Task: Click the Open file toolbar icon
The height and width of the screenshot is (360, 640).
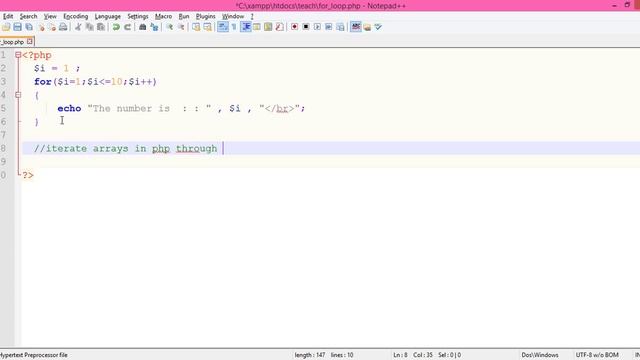Action: (6, 27)
